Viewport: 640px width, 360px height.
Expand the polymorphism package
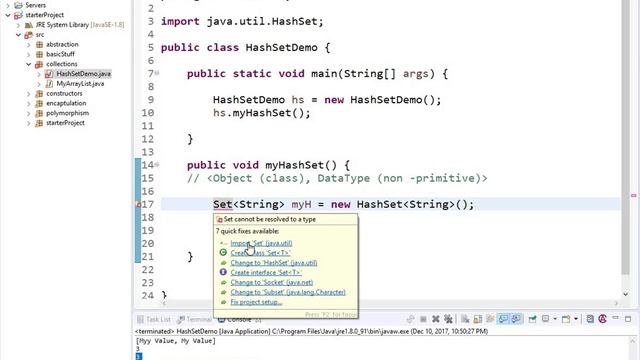[x=29, y=113]
